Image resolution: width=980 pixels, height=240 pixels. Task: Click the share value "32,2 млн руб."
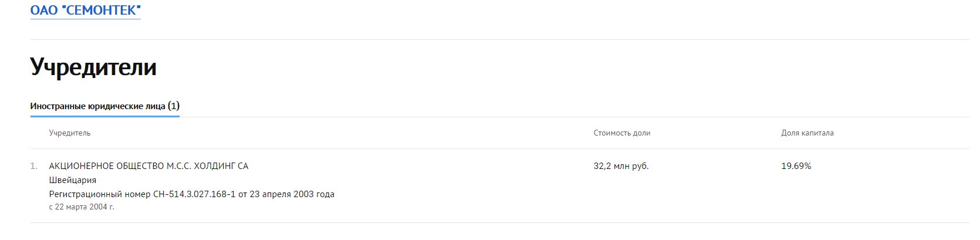(x=621, y=167)
